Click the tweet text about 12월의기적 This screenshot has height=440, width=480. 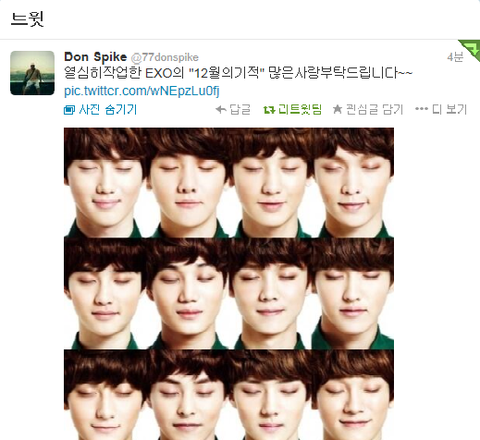pyautogui.click(x=238, y=73)
